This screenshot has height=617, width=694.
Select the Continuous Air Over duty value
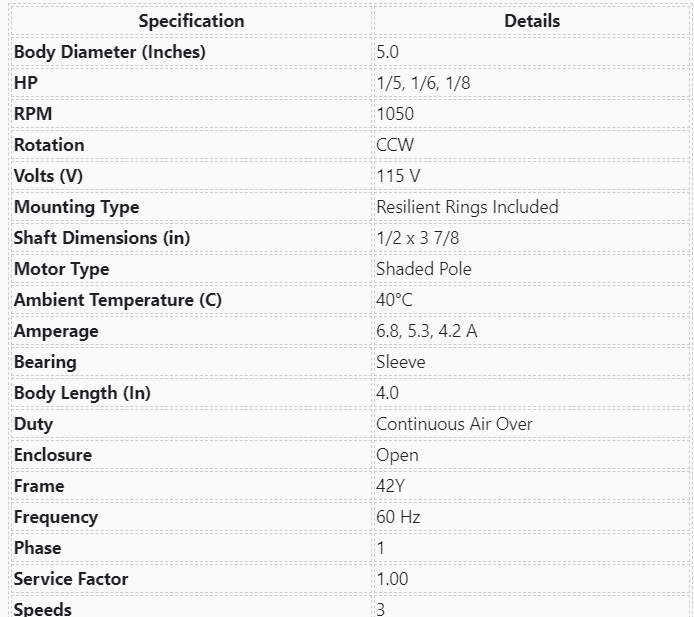point(454,424)
